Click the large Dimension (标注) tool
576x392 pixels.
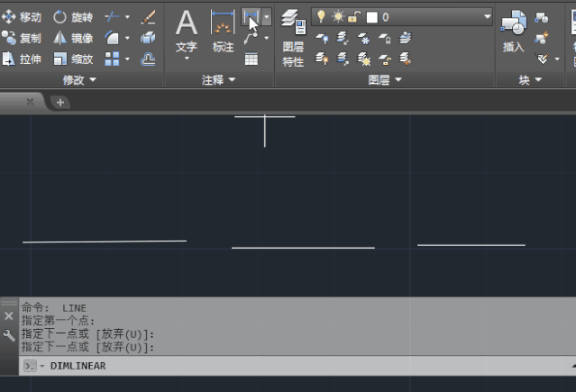pos(223,32)
